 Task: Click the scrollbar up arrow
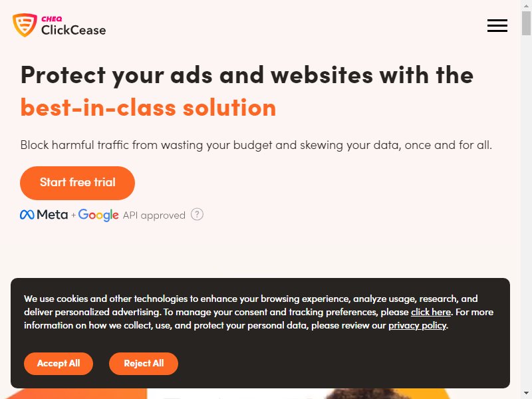(526, 5)
